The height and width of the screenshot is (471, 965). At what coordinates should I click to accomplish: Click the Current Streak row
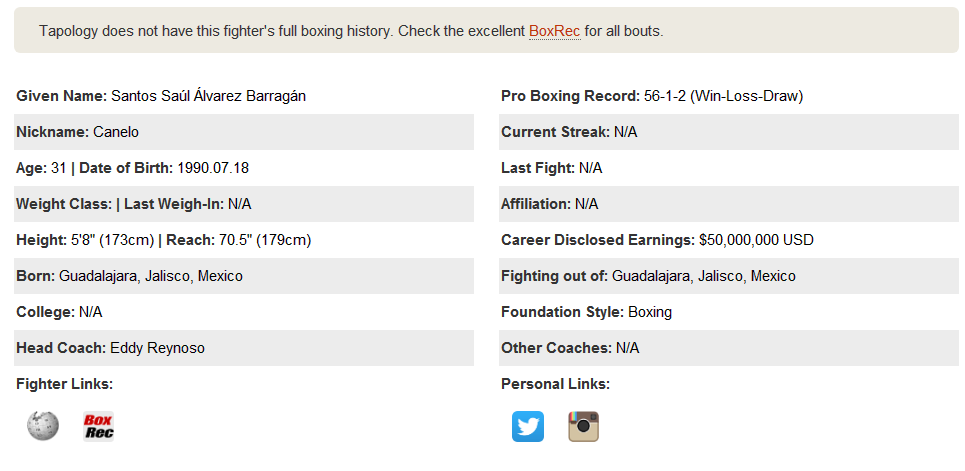(729, 132)
